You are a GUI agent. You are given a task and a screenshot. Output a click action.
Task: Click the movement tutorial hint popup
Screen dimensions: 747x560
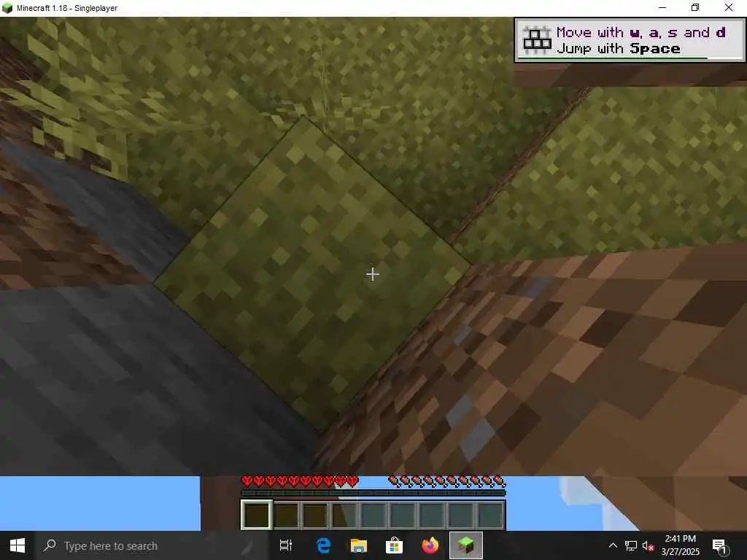click(x=630, y=41)
